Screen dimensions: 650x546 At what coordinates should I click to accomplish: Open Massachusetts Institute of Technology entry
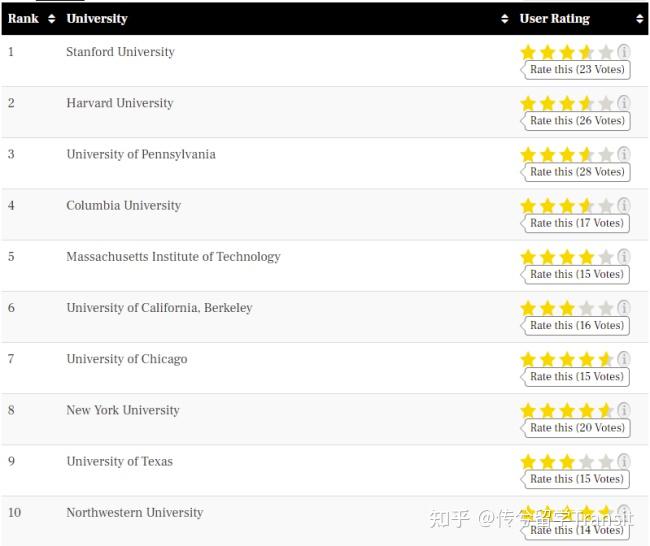tap(173, 257)
